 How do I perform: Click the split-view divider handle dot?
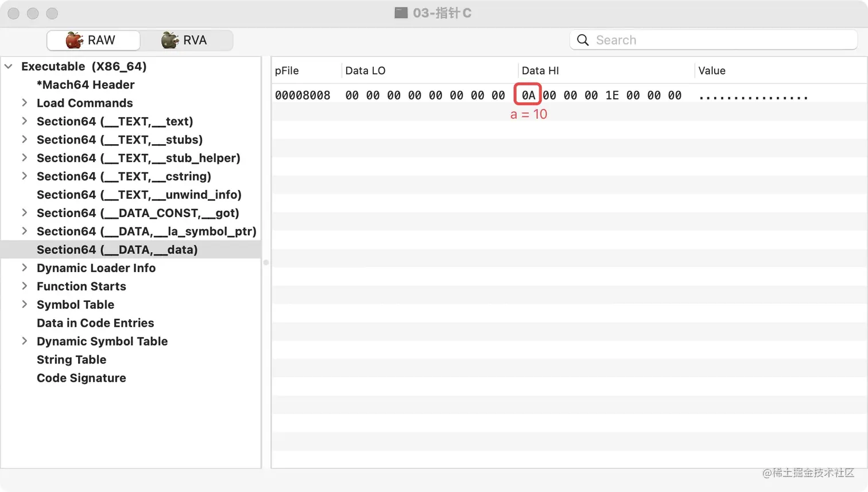click(266, 262)
